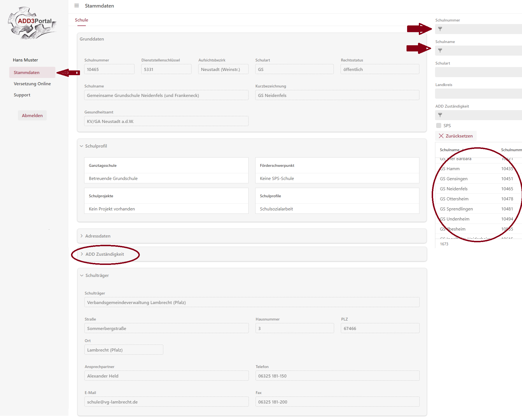
Task: Select the Schule tab
Action: click(x=81, y=20)
